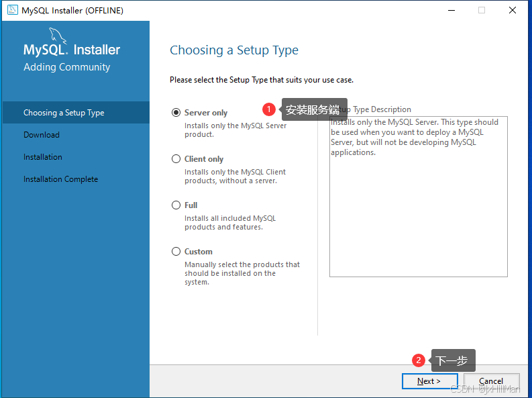The width and height of the screenshot is (532, 398).
Task: Click the Cancel button
Action: click(x=491, y=381)
